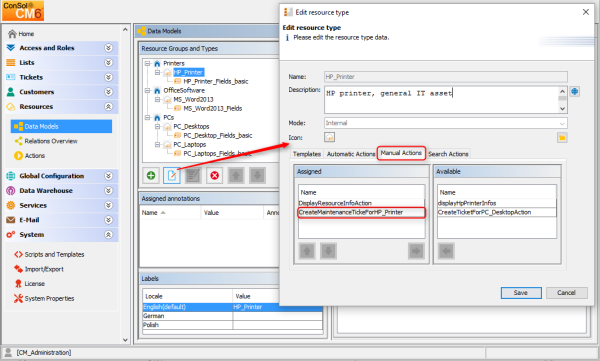Image resolution: width=600 pixels, height=361 pixels.
Task: Switch to the Automatic Actions tab
Action: coord(351,154)
